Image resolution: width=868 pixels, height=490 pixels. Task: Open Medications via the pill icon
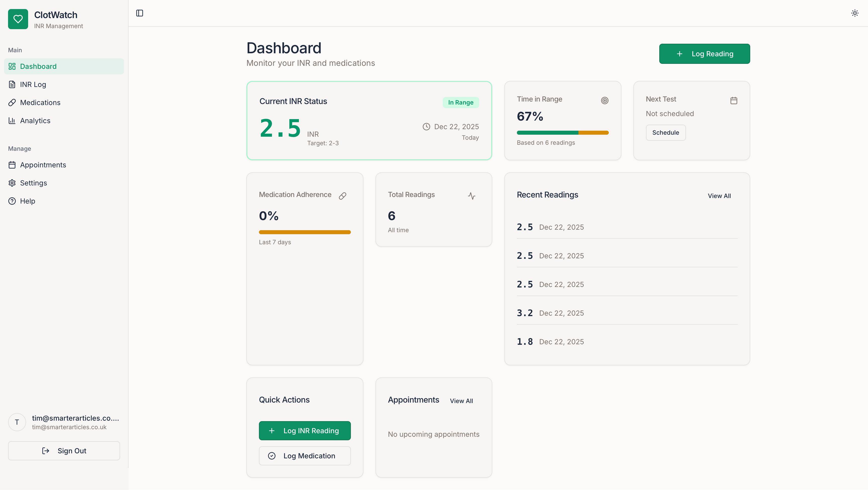click(12, 103)
